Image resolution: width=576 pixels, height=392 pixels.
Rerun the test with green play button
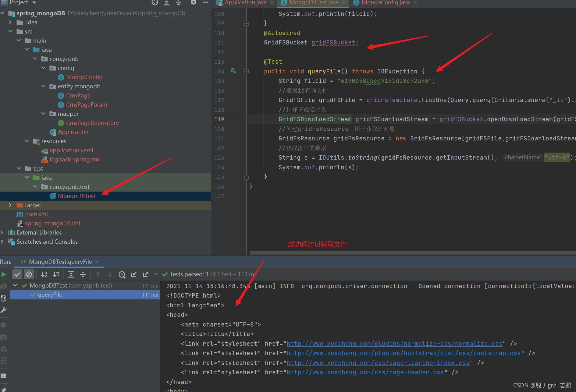[4, 274]
